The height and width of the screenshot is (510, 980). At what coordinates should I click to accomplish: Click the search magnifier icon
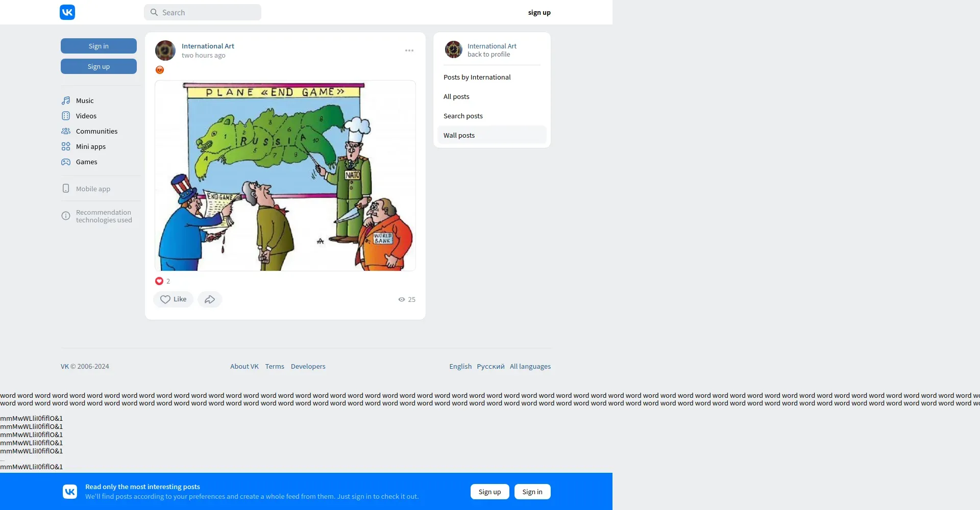click(154, 12)
